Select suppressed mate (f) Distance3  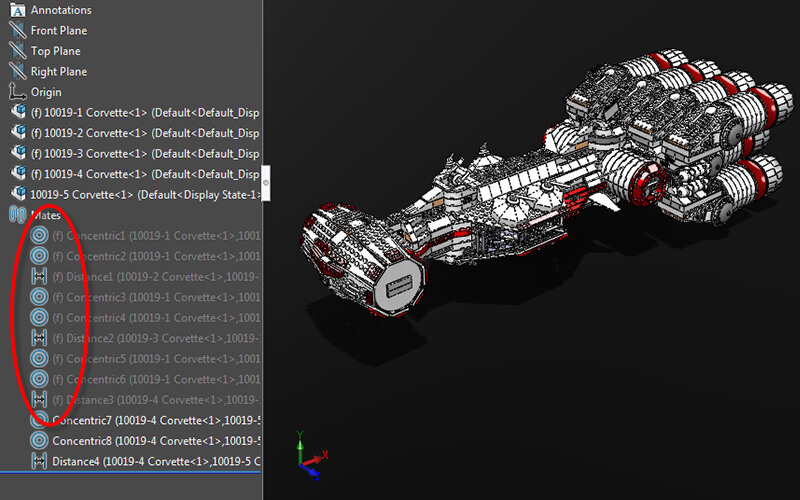156,399
